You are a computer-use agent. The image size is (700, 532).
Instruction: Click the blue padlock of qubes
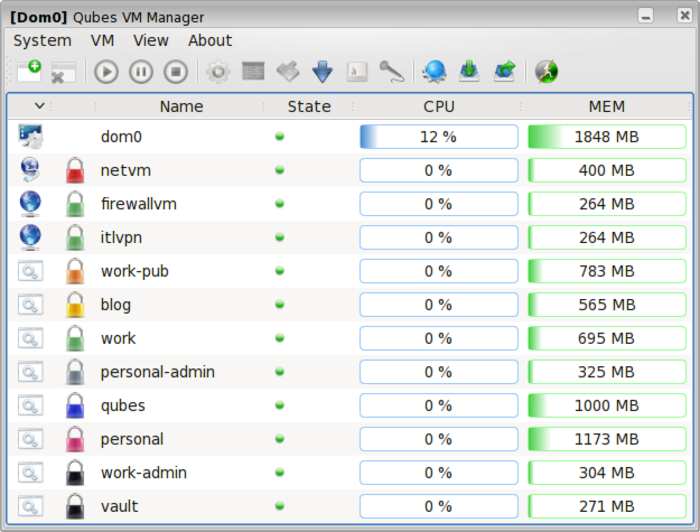click(75, 405)
